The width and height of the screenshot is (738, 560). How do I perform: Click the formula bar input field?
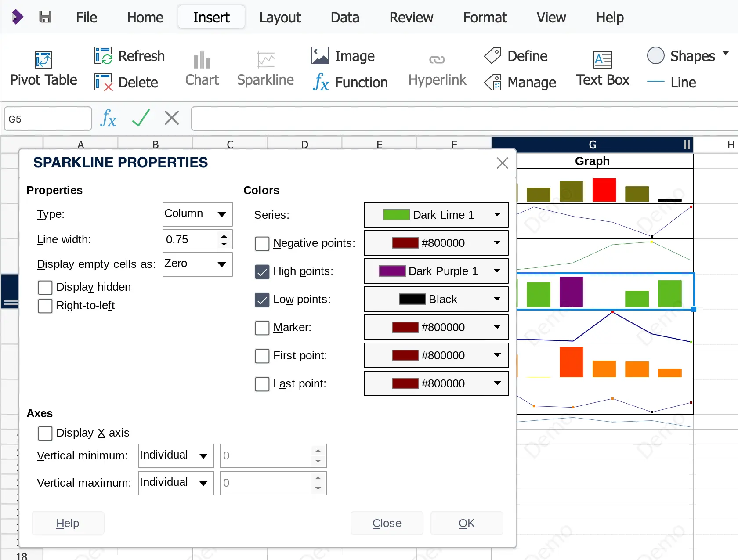pyautogui.click(x=463, y=118)
